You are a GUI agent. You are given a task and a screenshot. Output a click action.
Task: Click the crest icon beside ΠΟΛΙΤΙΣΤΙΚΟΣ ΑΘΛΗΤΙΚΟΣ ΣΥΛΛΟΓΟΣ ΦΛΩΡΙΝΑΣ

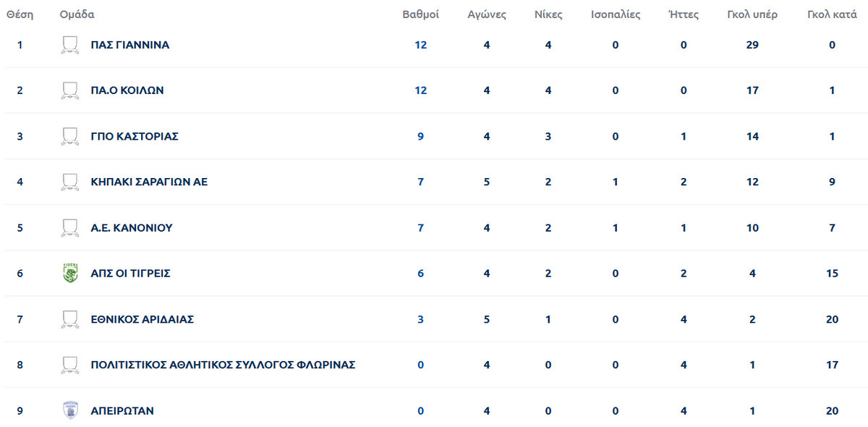pyautogui.click(x=70, y=365)
